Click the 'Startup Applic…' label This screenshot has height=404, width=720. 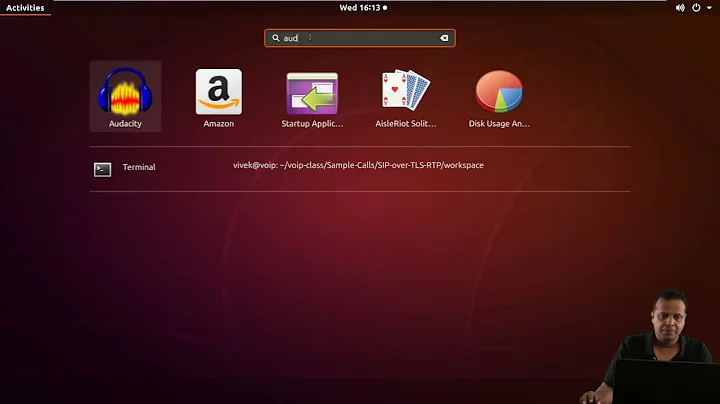point(312,123)
